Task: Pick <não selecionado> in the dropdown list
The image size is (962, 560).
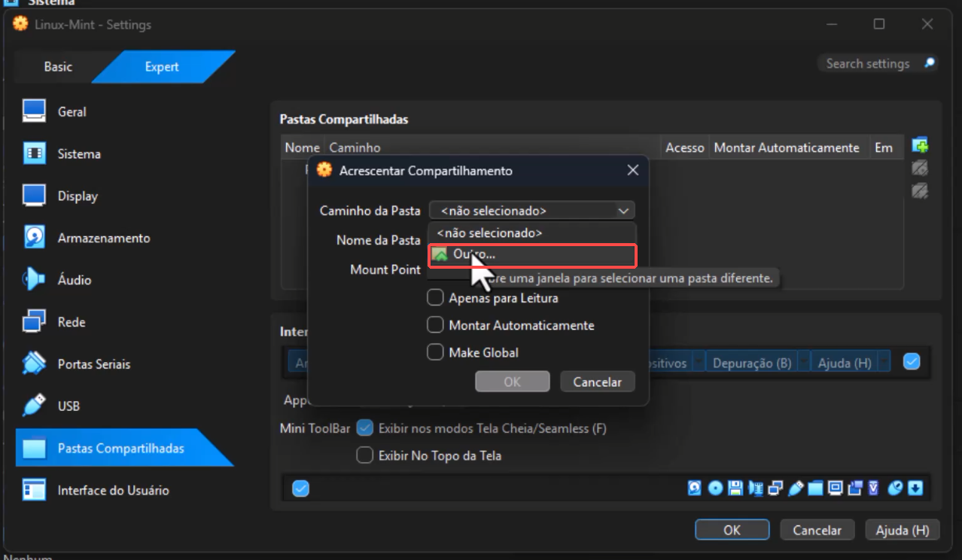Action: pos(532,233)
